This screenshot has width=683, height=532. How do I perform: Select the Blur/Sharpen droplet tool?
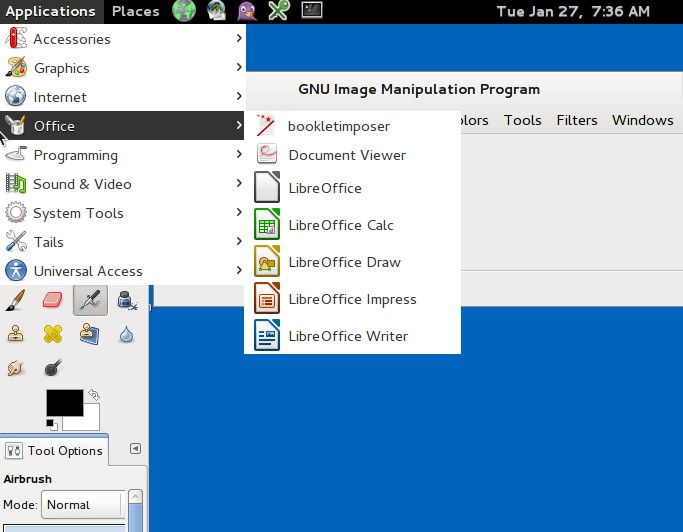click(126, 334)
